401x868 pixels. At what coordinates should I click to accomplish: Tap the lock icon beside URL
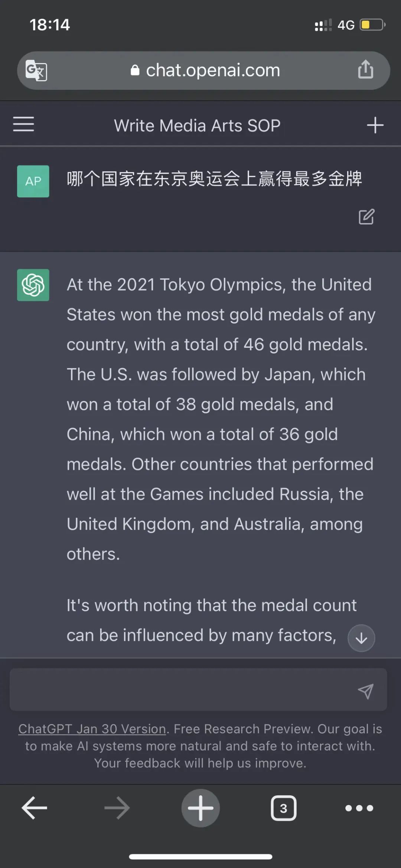tap(135, 70)
